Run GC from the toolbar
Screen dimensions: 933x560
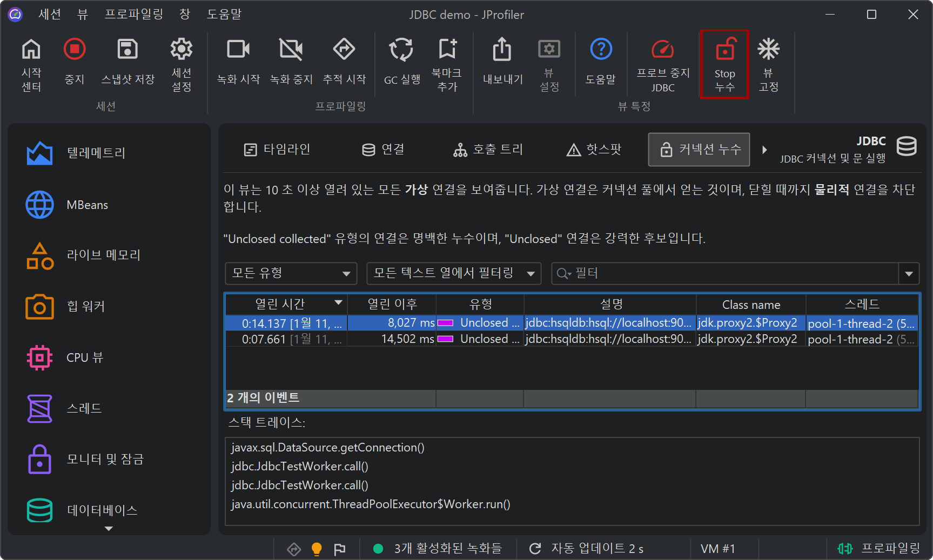401,50
